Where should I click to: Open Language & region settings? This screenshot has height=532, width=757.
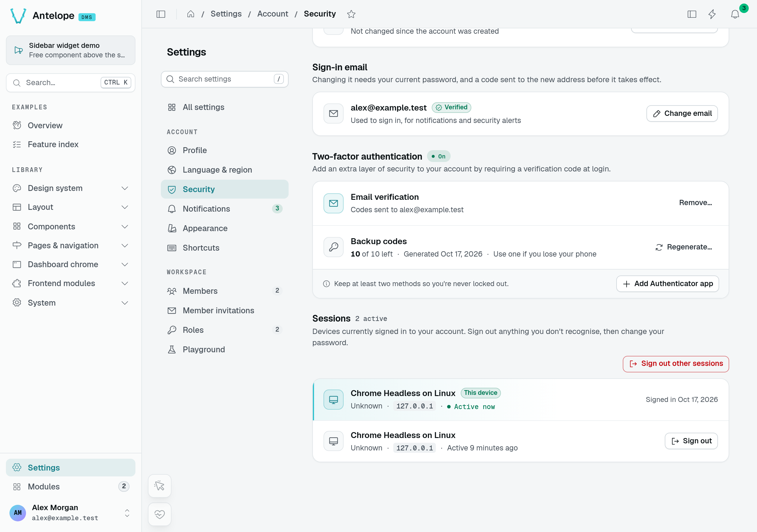224,170
